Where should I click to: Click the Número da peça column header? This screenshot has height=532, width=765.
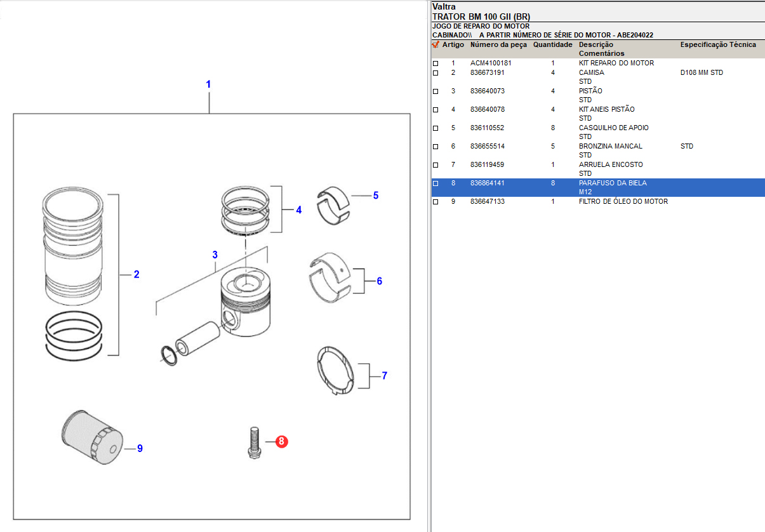click(x=498, y=45)
